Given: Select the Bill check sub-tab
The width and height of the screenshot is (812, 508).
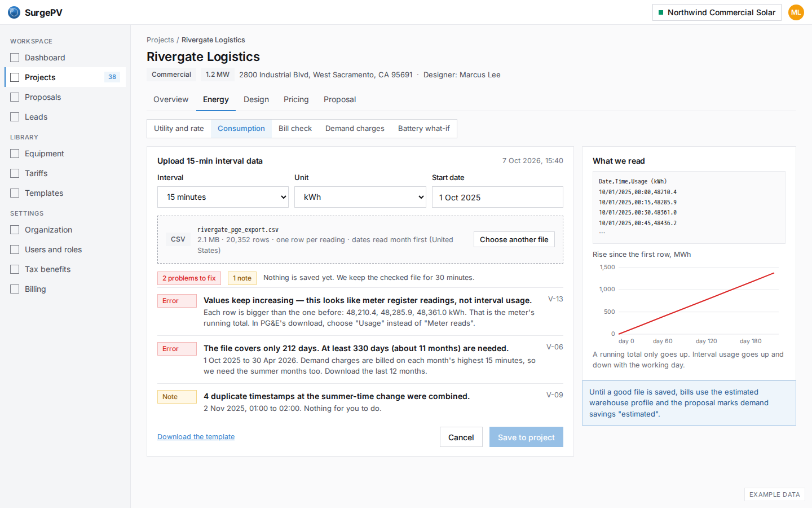Looking at the screenshot, I should [x=295, y=129].
